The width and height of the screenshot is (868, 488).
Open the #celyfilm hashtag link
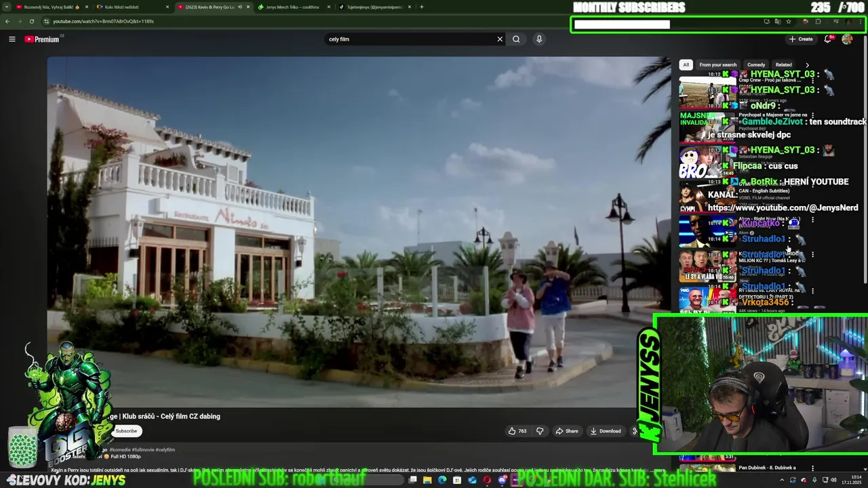pyautogui.click(x=165, y=450)
